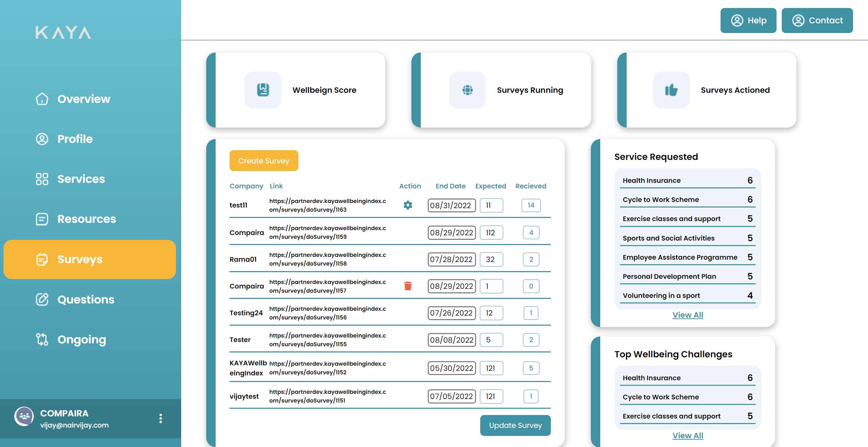Screen dimensions: 868x447
Task: Click the Expected field showing 32
Action: pos(491,259)
